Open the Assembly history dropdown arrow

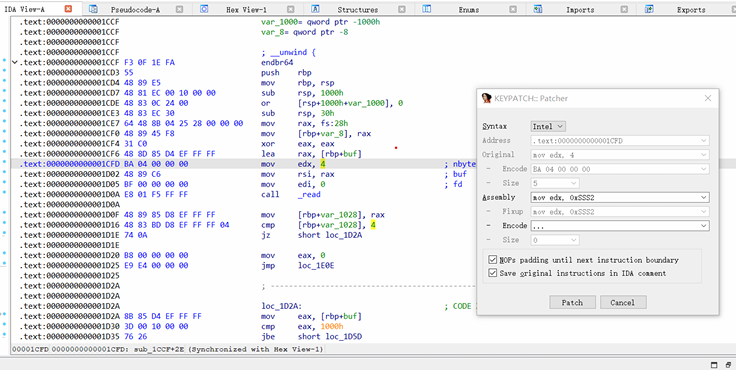click(x=704, y=198)
